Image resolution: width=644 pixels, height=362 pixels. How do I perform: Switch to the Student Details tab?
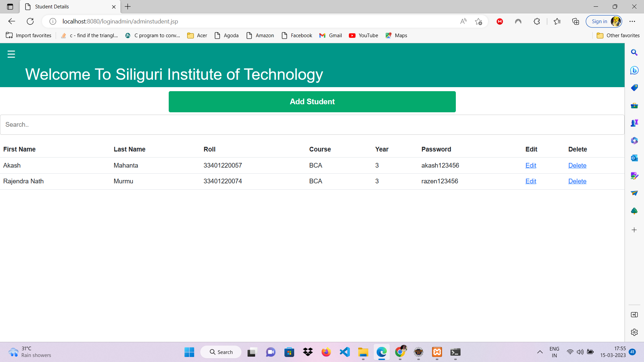pos(52,6)
